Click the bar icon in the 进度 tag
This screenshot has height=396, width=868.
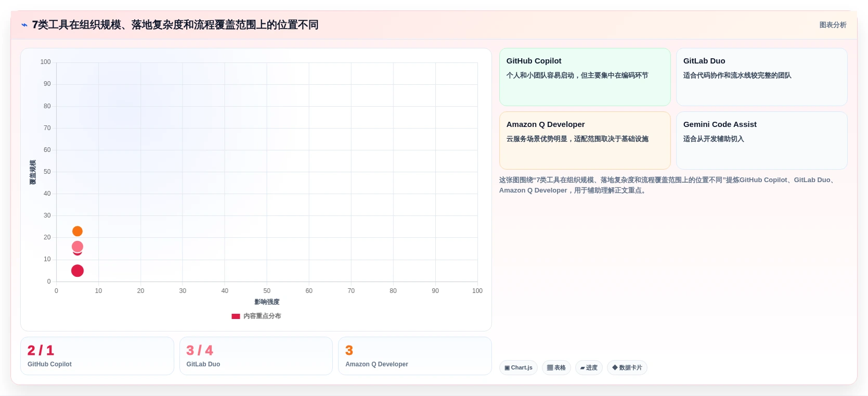[582, 368]
